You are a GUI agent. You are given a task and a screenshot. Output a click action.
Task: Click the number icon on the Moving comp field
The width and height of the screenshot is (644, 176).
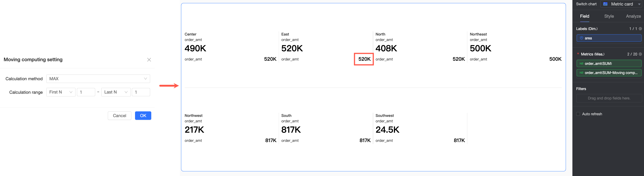[x=582, y=73]
